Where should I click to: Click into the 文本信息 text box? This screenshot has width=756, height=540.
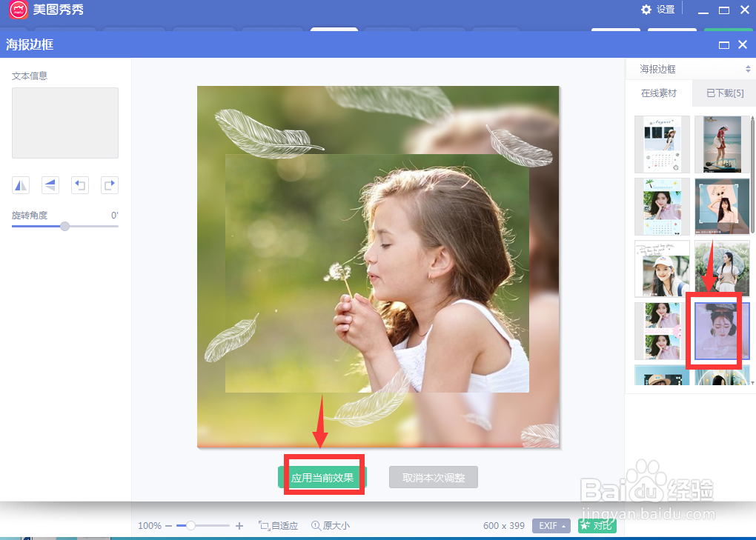tap(65, 123)
